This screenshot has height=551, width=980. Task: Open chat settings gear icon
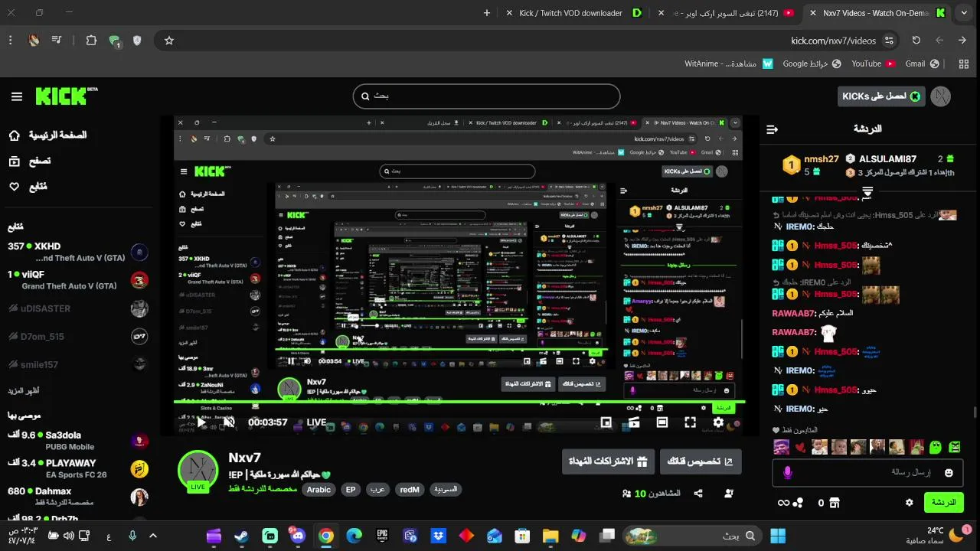(910, 503)
